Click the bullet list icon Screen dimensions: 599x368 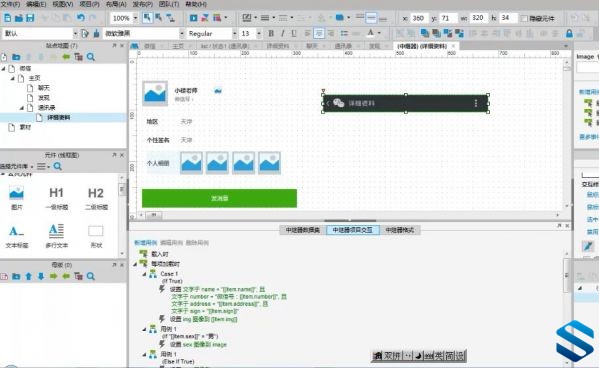tap(344, 34)
